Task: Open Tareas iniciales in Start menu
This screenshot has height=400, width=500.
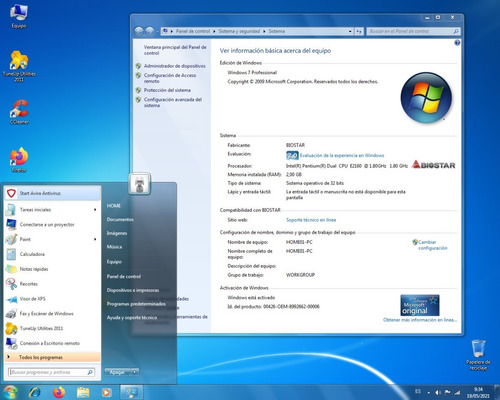Action: (52, 210)
